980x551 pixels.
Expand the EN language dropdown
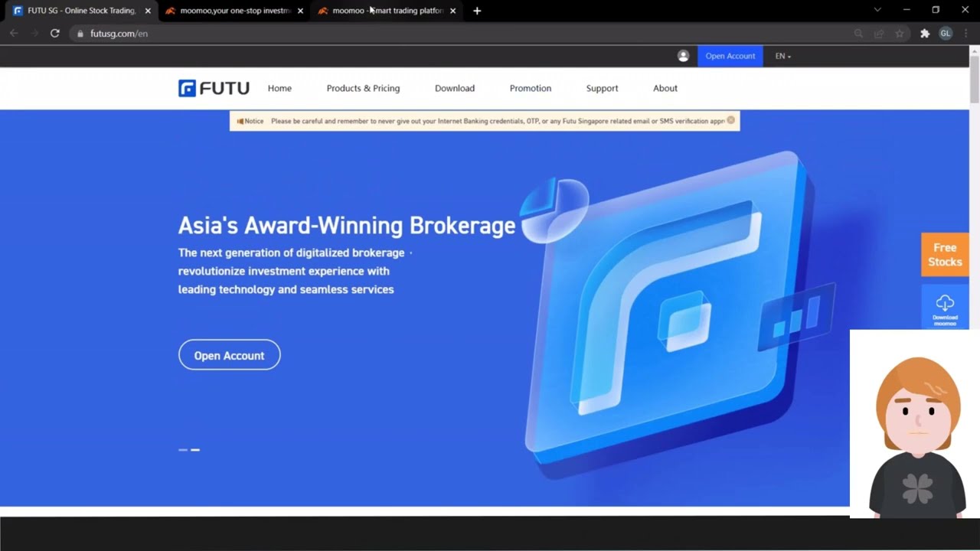tap(782, 56)
